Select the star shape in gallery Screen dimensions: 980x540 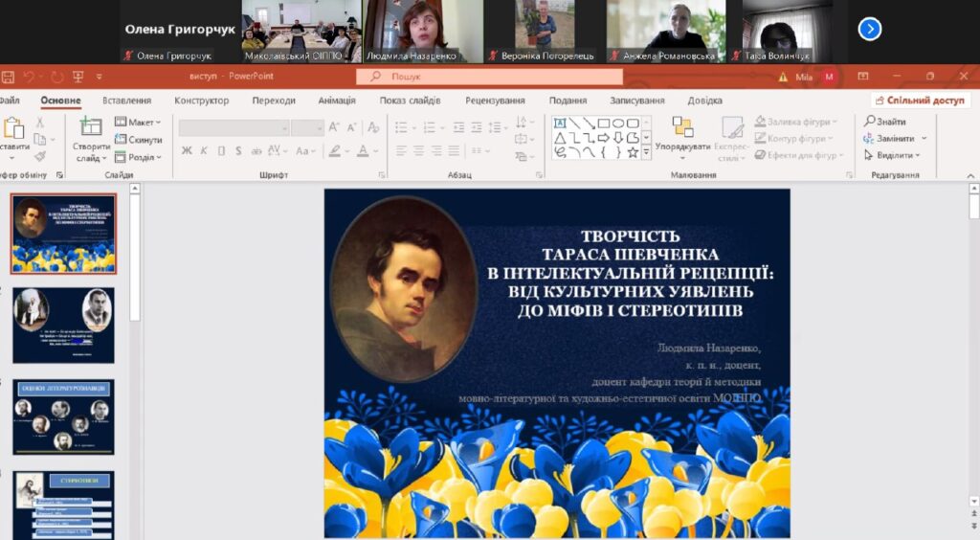point(633,152)
